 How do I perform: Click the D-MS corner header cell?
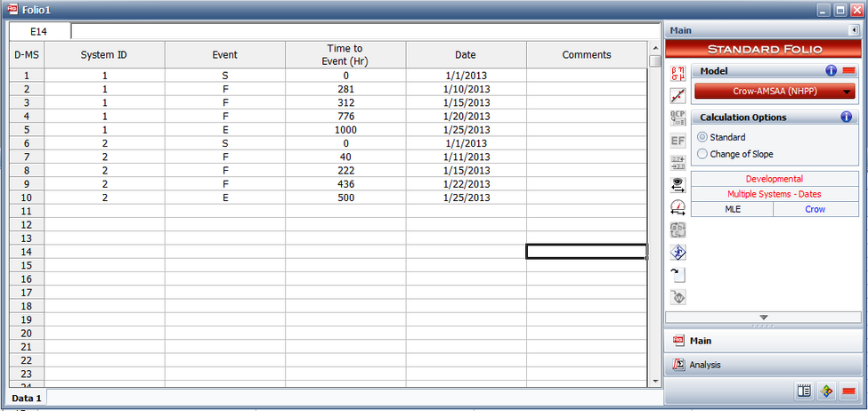[x=27, y=55]
